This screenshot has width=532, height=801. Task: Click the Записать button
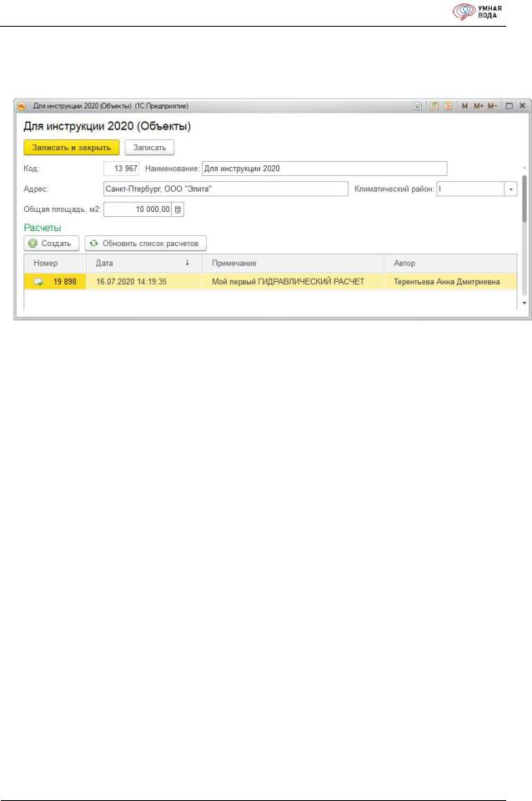click(x=149, y=148)
